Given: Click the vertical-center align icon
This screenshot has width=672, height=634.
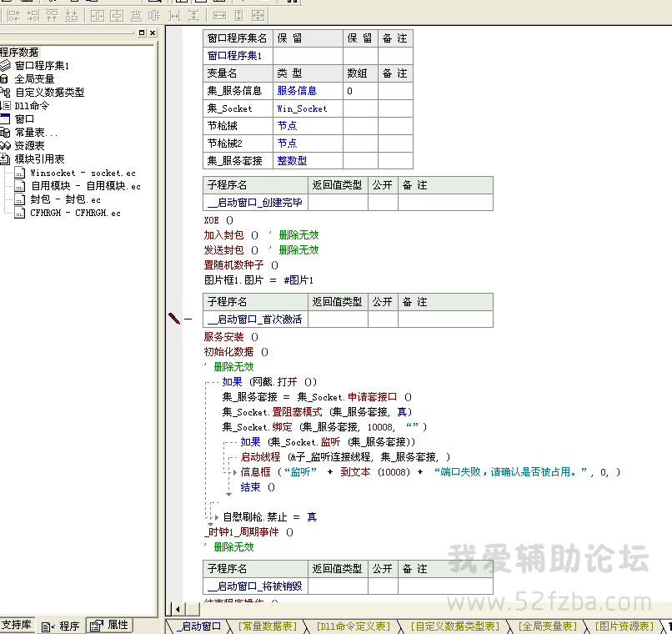Looking at the screenshot, I should tap(136, 16).
